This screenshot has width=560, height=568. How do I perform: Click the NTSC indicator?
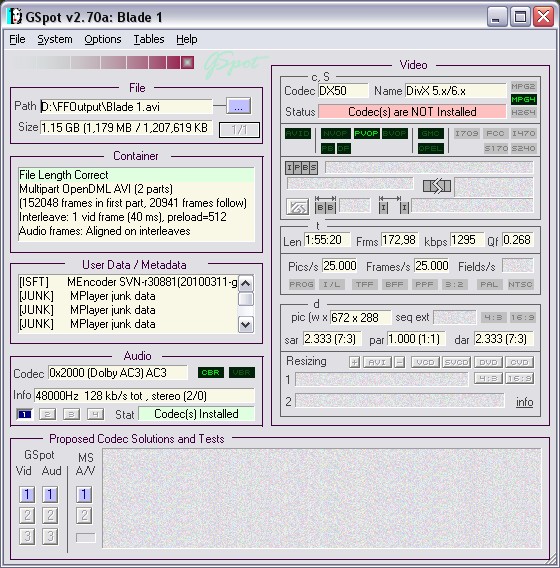tap(520, 284)
